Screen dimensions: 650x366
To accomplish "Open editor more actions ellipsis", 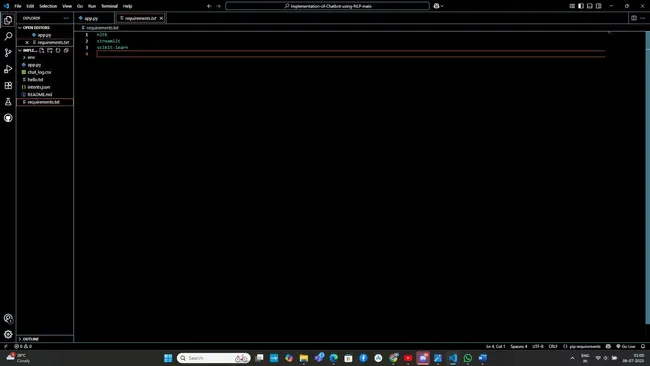I will click(x=643, y=18).
